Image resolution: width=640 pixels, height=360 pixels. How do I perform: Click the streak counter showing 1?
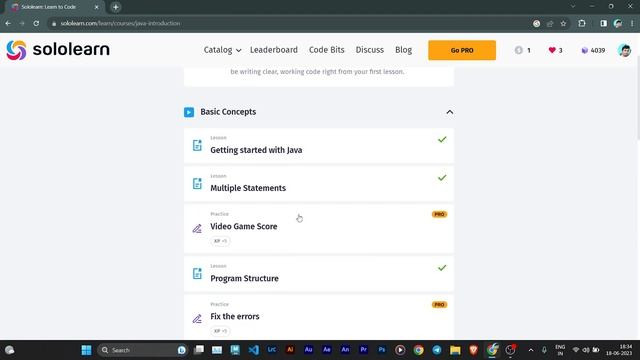(x=522, y=50)
